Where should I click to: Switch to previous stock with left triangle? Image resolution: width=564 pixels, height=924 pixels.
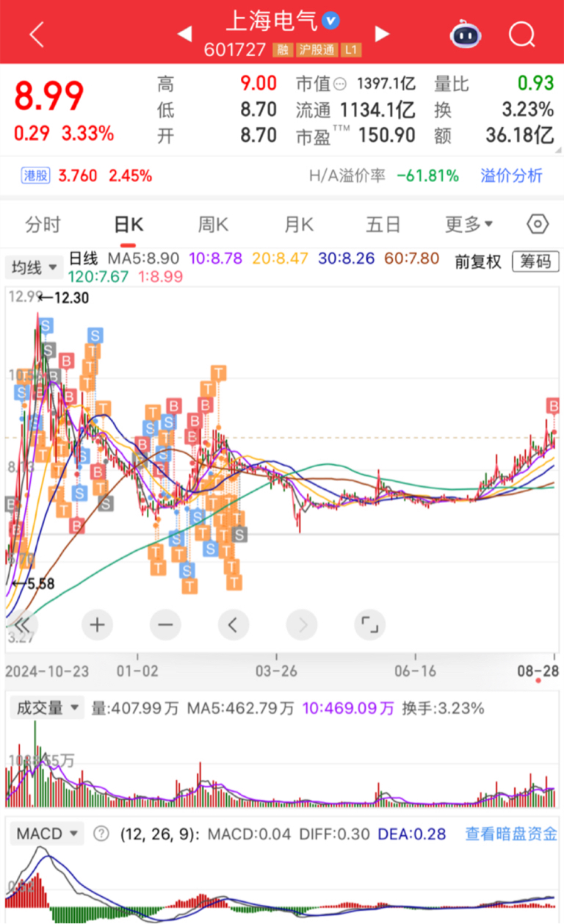(184, 34)
